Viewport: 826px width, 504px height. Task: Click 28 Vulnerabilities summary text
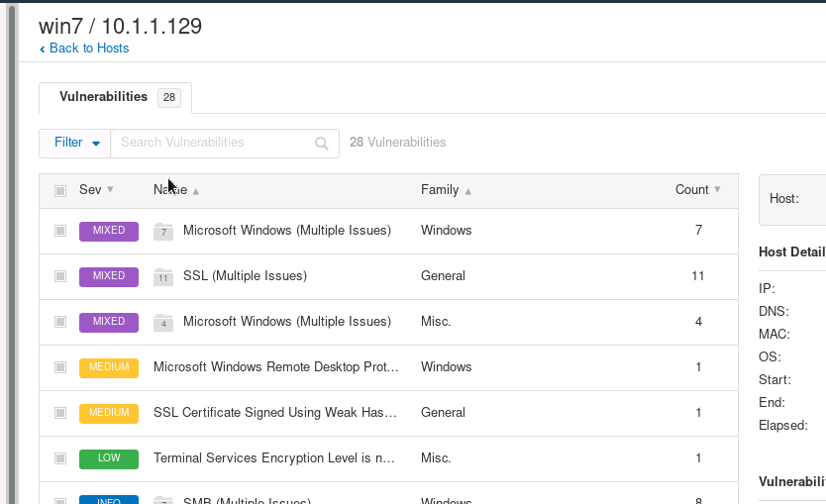[x=398, y=143]
